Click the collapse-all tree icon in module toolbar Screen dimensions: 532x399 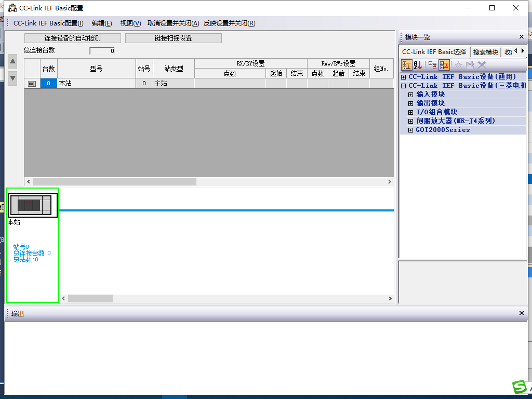tap(444, 65)
